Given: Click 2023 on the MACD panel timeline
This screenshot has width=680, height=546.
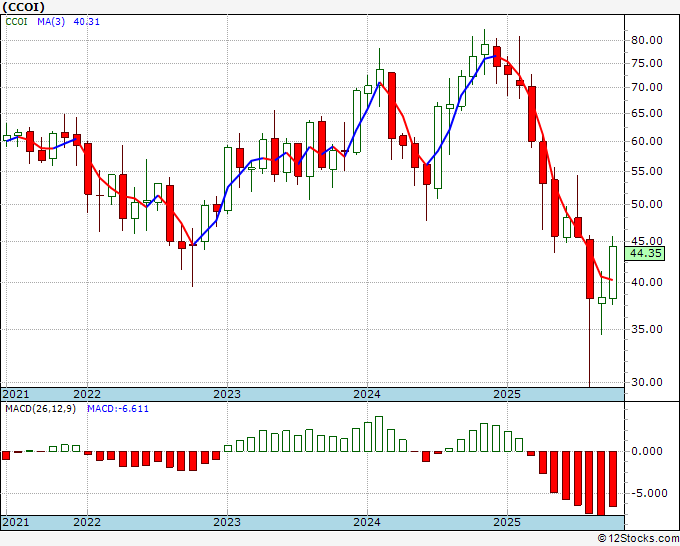Looking at the screenshot, I should coord(227,522).
